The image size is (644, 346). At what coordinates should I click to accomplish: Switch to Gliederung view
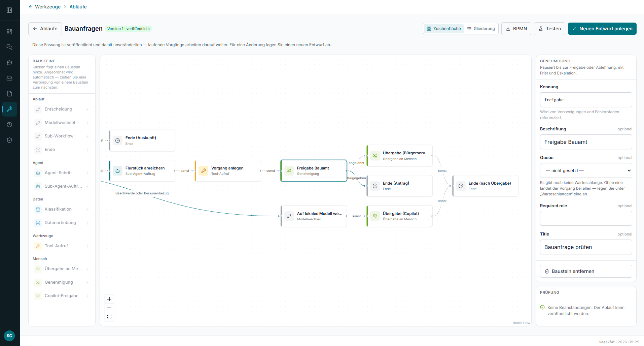(481, 29)
